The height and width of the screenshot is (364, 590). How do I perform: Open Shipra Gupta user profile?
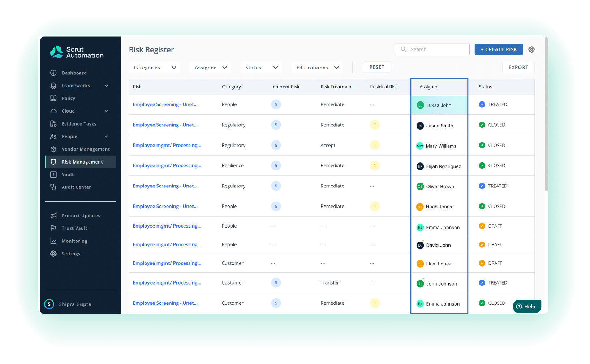75,304
